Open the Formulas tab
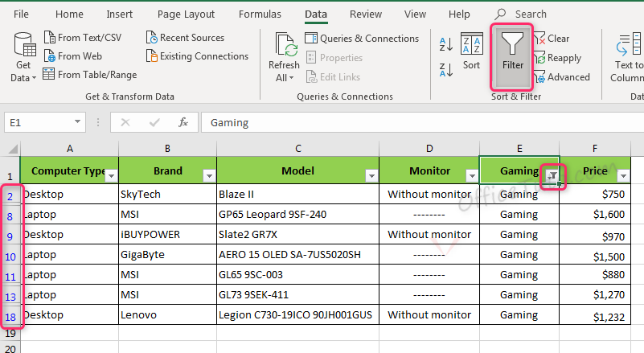 (260, 14)
